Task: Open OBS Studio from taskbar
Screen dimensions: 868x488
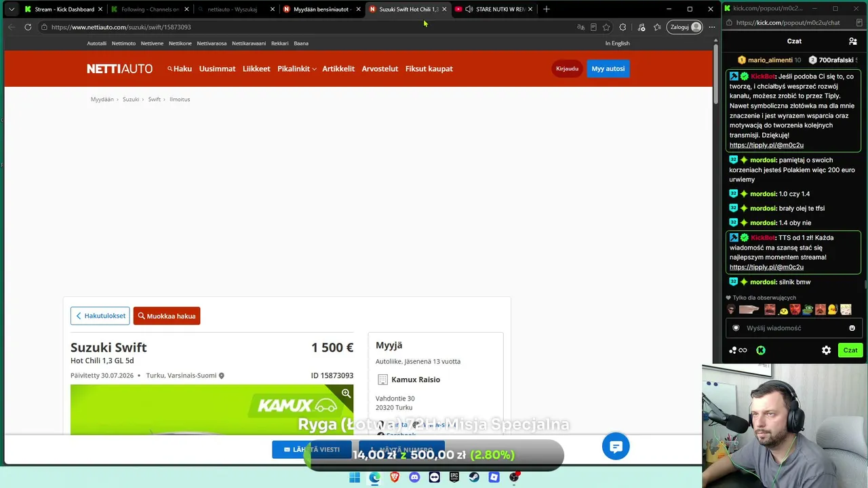Action: (514, 477)
